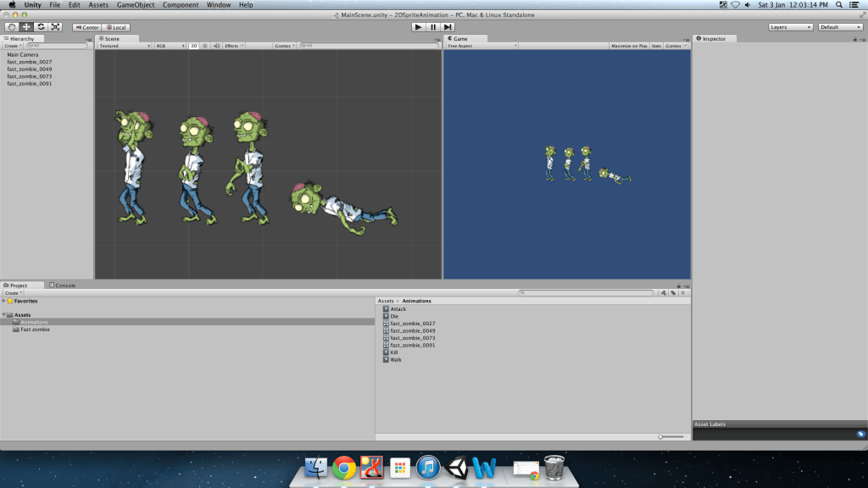Open the File menu
Image resolution: width=868 pixels, height=488 pixels.
tap(55, 5)
